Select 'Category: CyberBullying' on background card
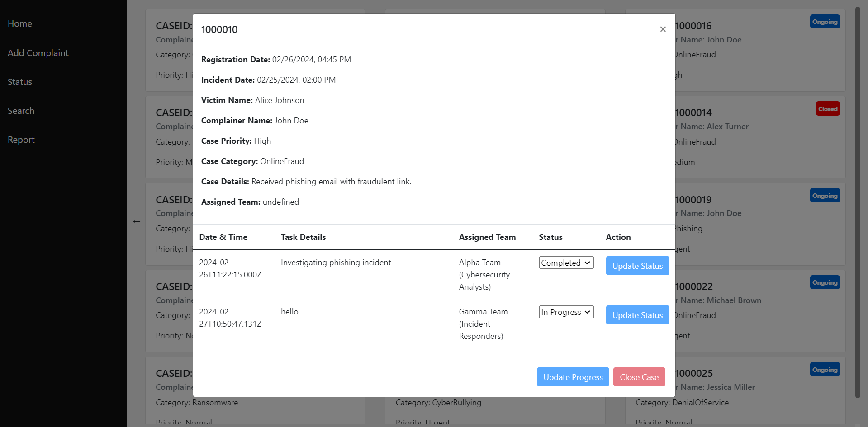Screen dimensions: 868x427 pyautogui.click(x=438, y=402)
